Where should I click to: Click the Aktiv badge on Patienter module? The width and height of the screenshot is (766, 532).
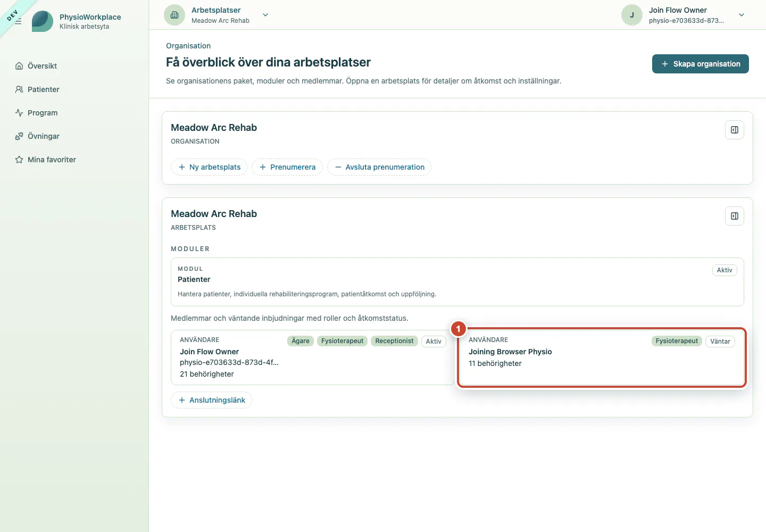click(x=725, y=270)
